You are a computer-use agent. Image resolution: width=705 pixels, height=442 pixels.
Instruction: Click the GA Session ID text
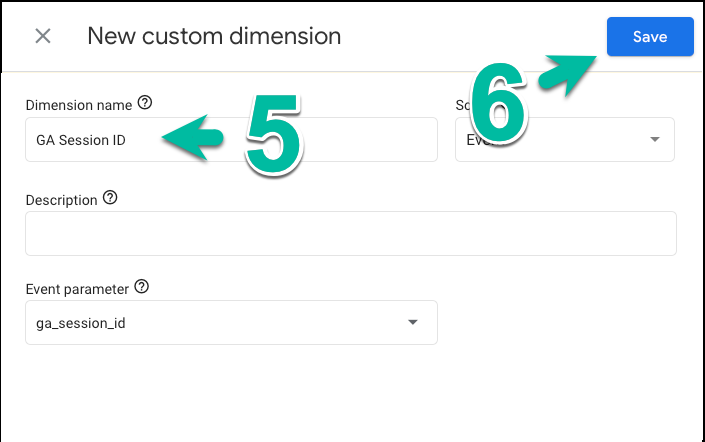[x=81, y=140]
